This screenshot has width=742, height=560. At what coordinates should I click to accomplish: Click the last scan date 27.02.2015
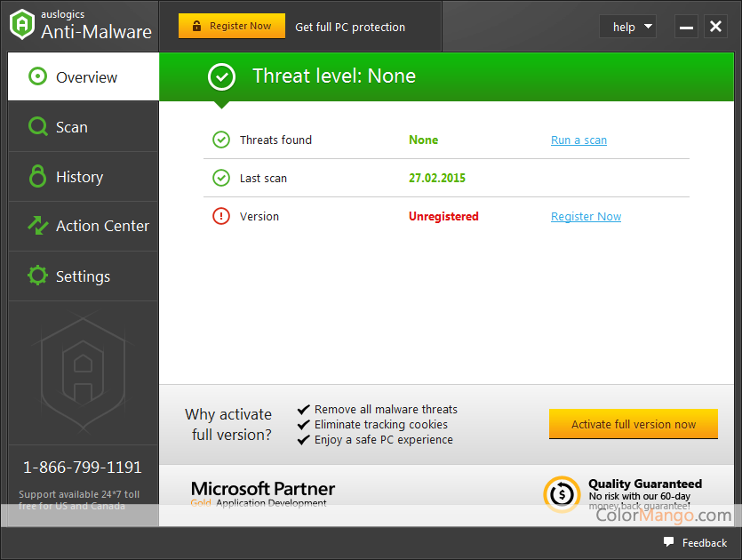[x=437, y=178]
